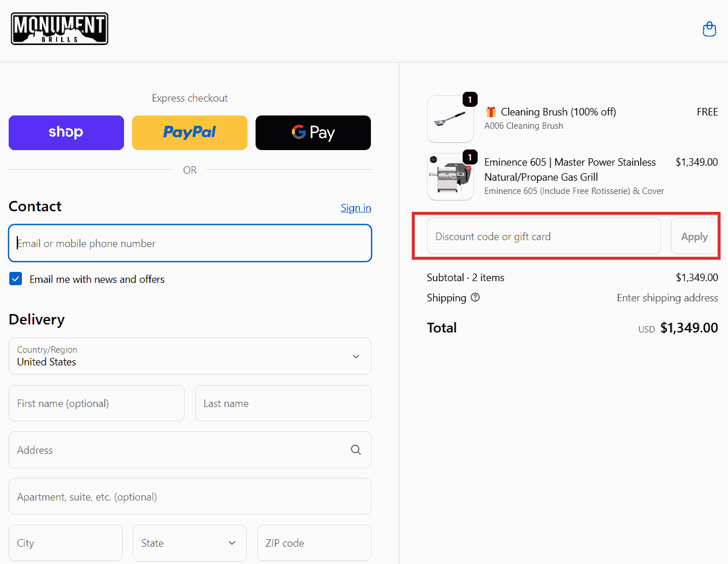Open the Country/Region dropdown
Viewport: 728px width, 564px height.
(x=190, y=356)
